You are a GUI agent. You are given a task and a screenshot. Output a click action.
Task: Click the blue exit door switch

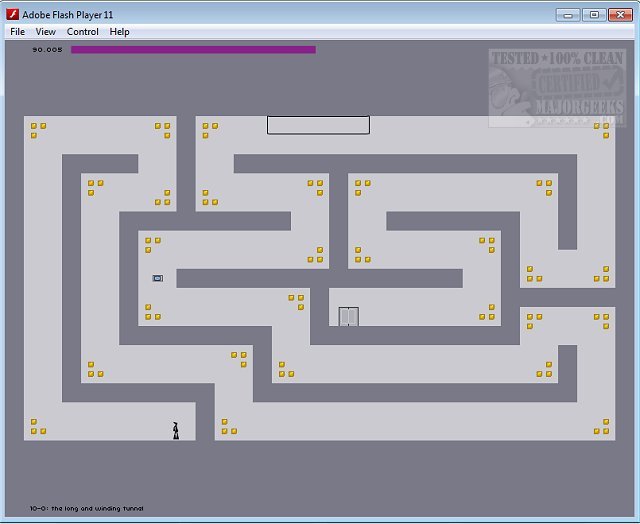[158, 278]
